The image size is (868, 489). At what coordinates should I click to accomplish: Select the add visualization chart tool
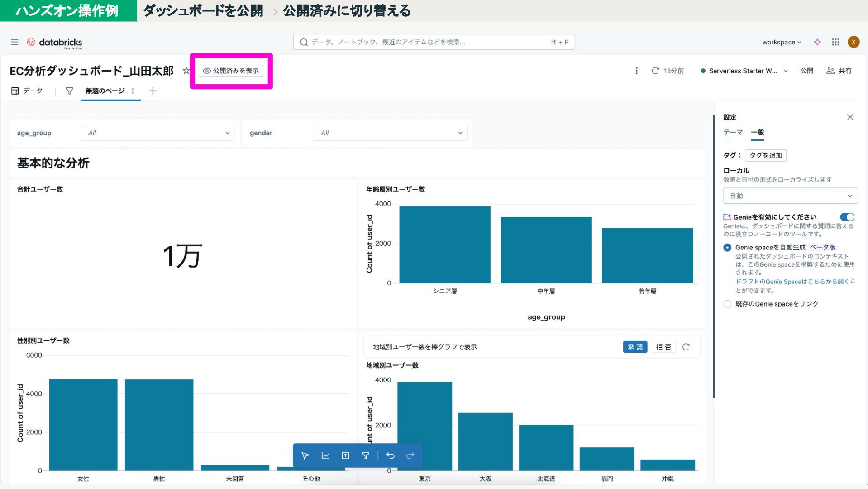click(x=325, y=455)
